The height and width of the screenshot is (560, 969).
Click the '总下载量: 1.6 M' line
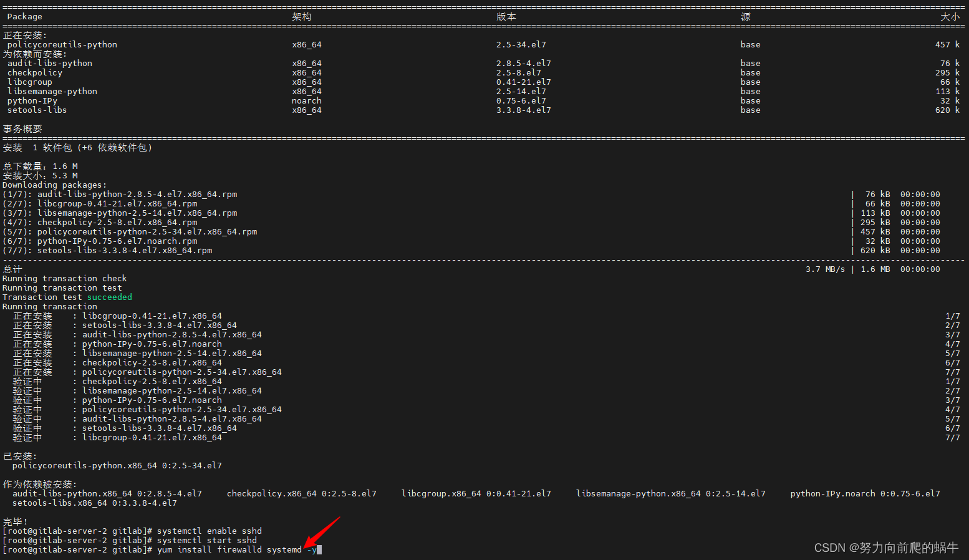pyautogui.click(x=41, y=167)
